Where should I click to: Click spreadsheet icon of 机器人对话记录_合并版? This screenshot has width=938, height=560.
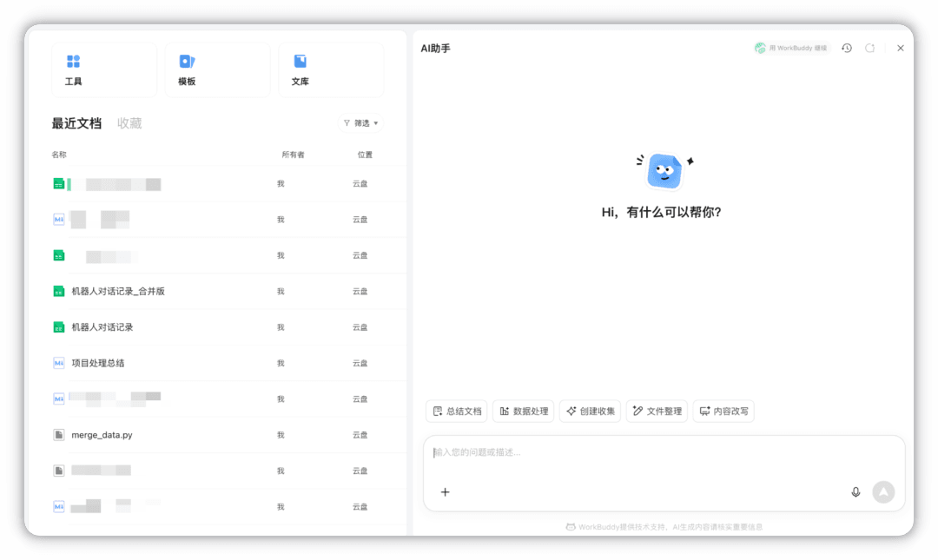59,292
